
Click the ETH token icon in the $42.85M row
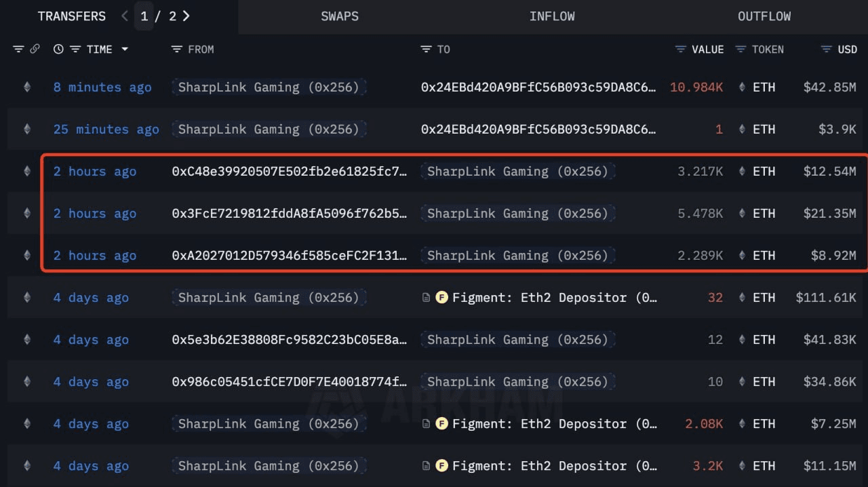742,87
